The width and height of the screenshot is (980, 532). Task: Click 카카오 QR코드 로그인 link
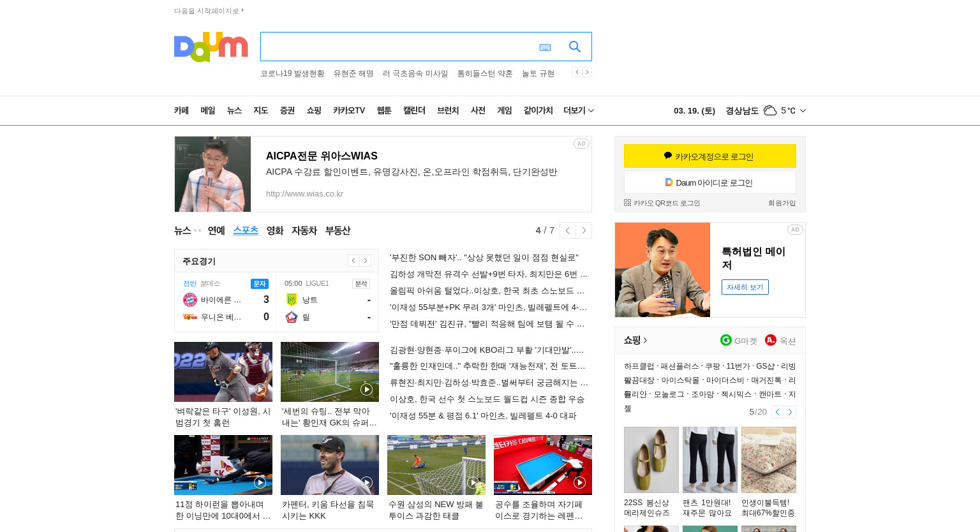tap(662, 203)
